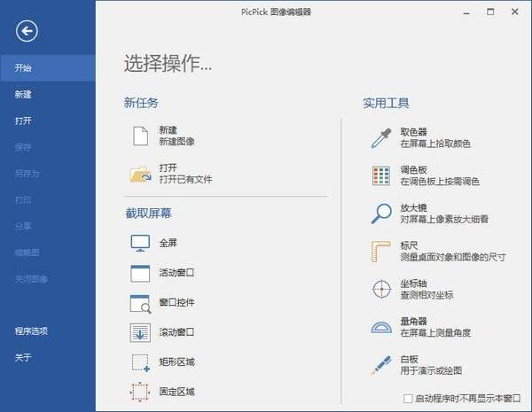Open 程序选项 in the sidebar menu
This screenshot has height=412, width=532.
click(x=31, y=331)
